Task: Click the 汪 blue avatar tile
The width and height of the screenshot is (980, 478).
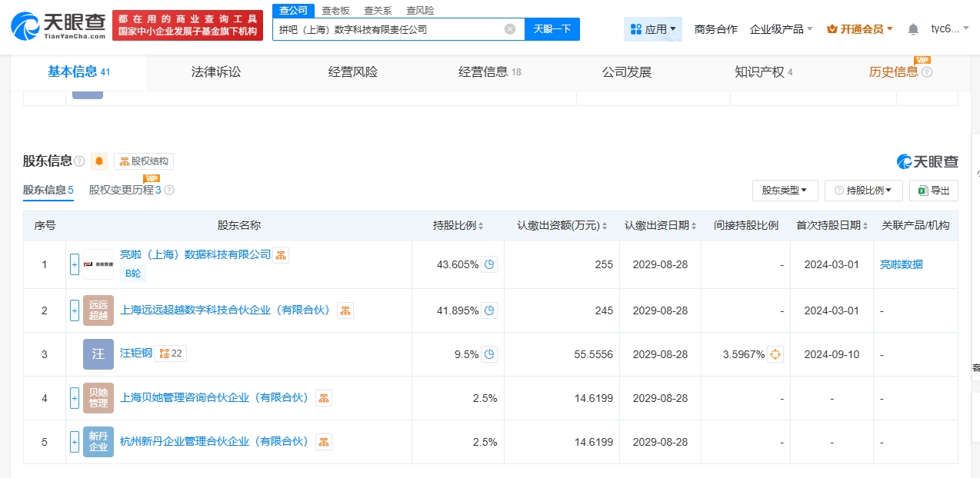Action: tap(98, 354)
